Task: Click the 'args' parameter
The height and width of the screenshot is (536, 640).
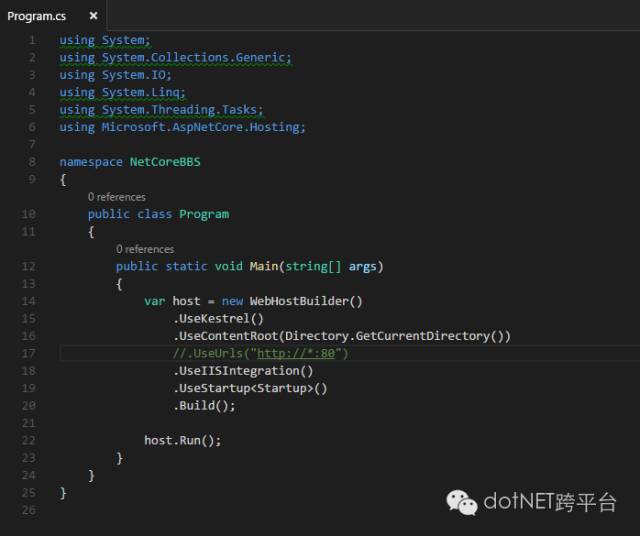Action: point(362,267)
